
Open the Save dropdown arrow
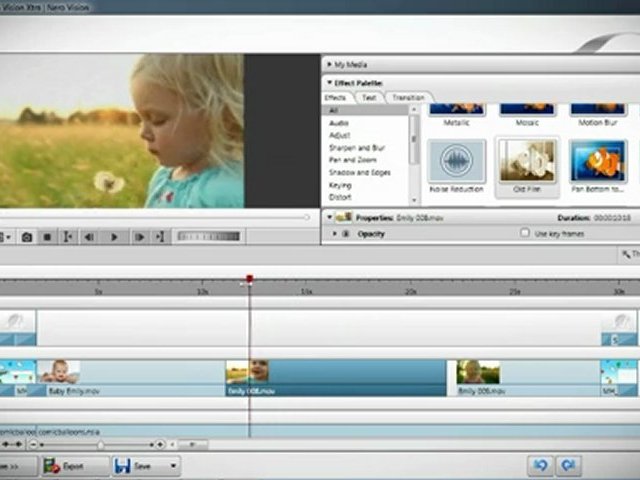pos(174,465)
